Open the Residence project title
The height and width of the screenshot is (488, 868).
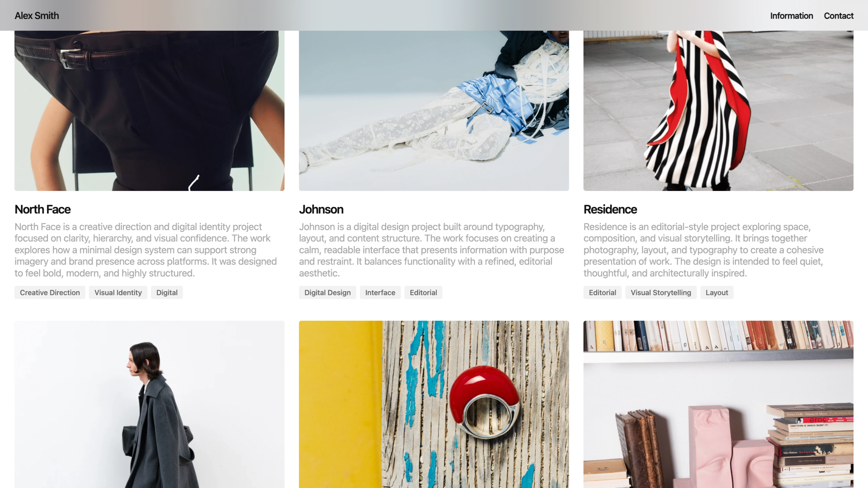tap(610, 209)
